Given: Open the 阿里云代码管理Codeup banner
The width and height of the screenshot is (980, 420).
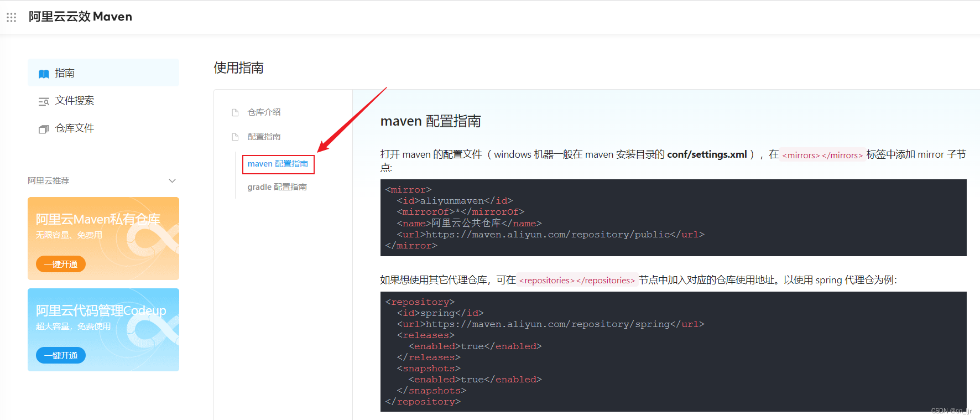Looking at the screenshot, I should coord(103,330).
